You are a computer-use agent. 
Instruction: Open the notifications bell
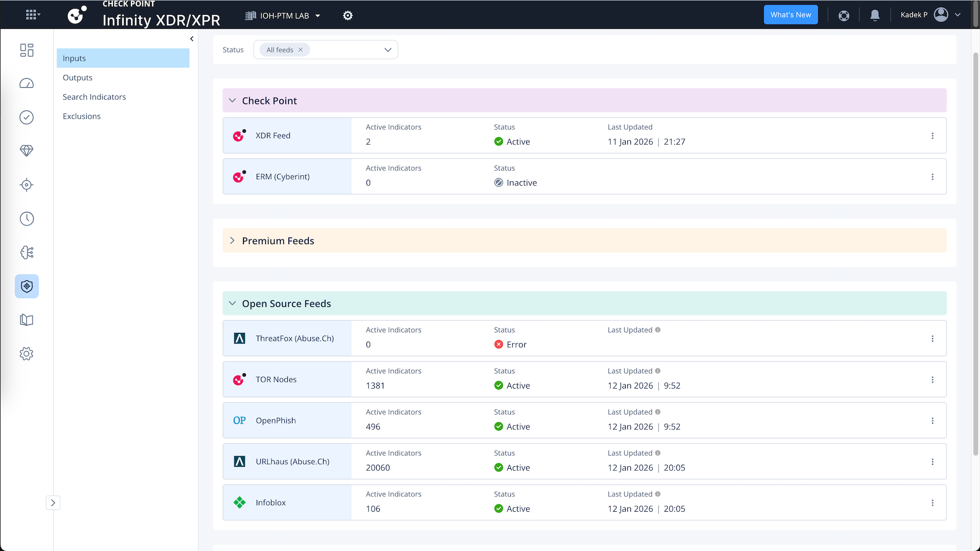point(875,15)
